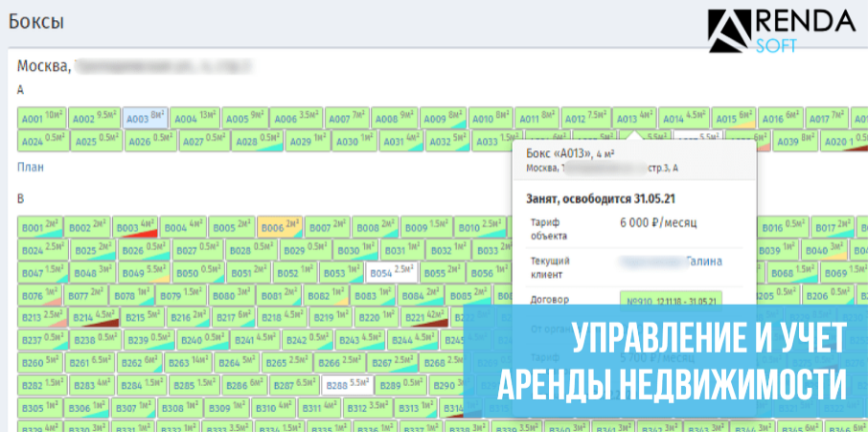The image size is (868, 432).
Task: Select the blue box A003 8м²
Action: (145, 118)
